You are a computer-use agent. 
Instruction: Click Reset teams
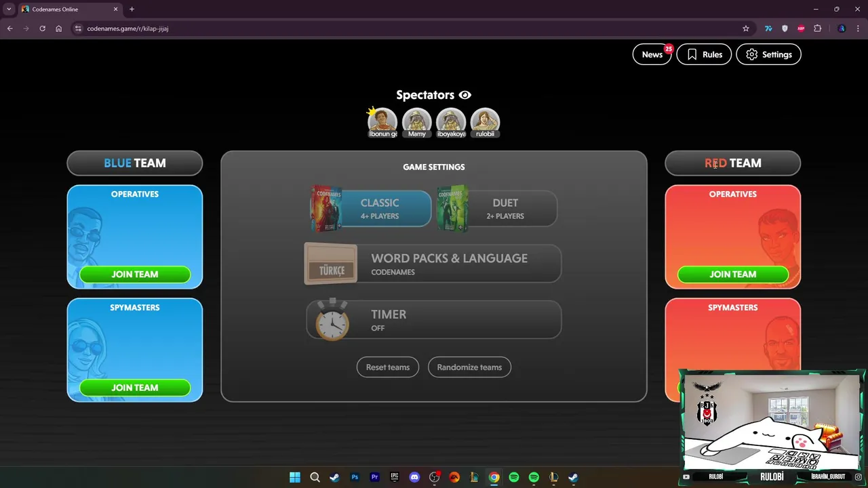(388, 367)
